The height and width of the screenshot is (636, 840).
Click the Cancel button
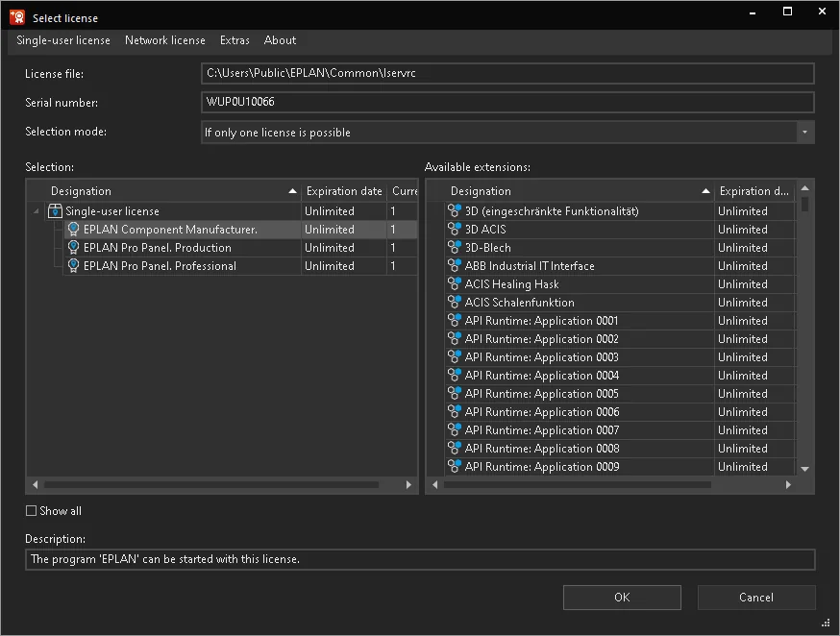(x=755, y=597)
